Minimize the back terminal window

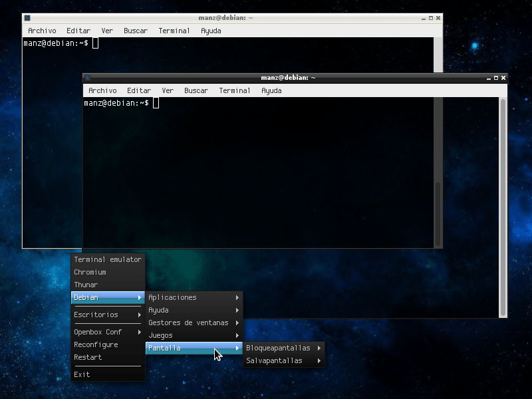424,19
